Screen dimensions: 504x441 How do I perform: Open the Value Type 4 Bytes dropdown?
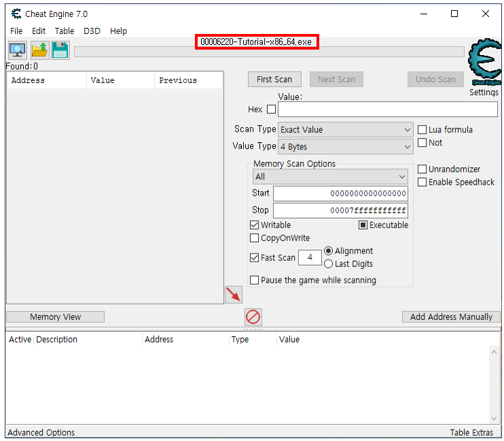coord(346,147)
